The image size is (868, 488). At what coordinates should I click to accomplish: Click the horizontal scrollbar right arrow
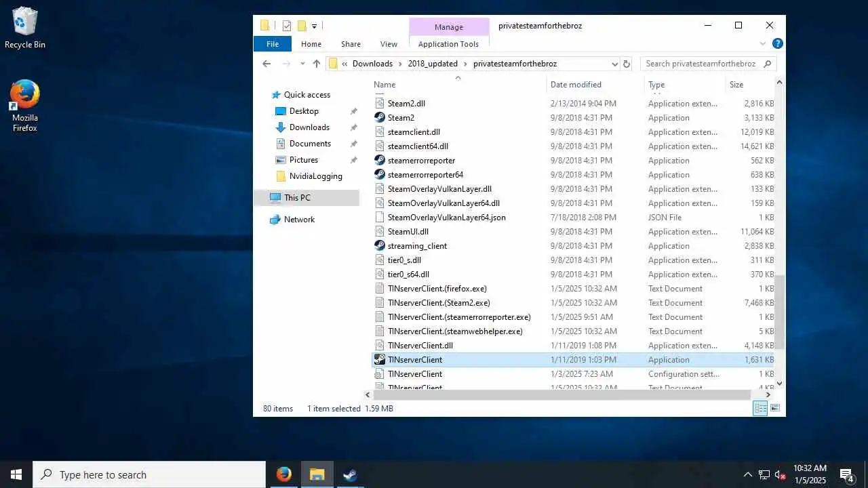tap(768, 394)
